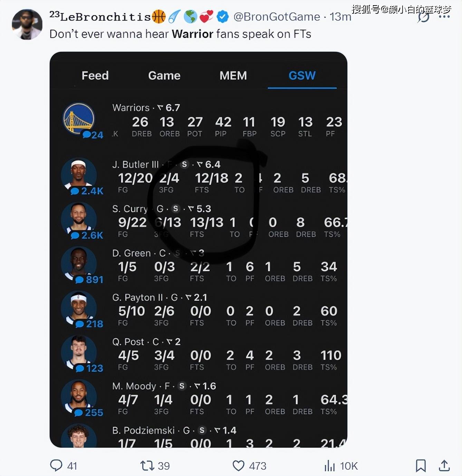This screenshot has width=462, height=476.
Task: Open D. Green comments count 891
Action: pyautogui.click(x=89, y=279)
